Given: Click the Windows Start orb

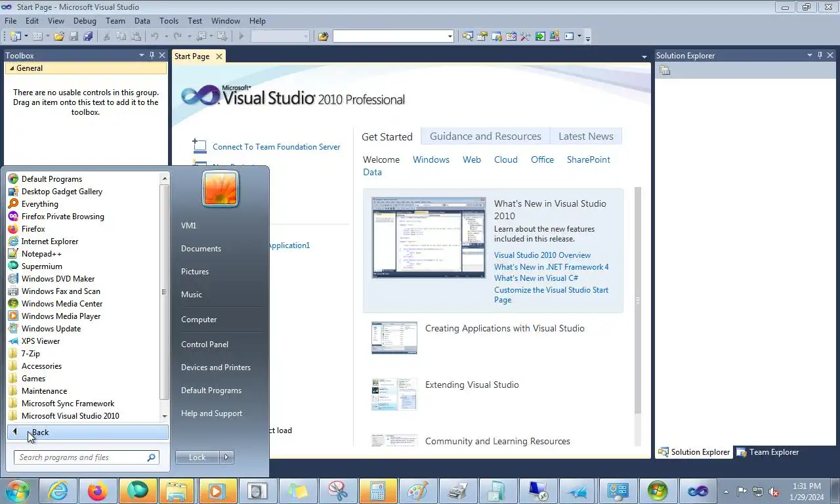Looking at the screenshot, I should [18, 490].
